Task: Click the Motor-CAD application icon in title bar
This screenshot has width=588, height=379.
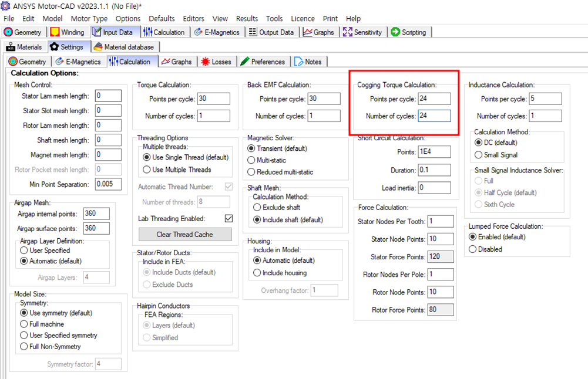Action: (5, 6)
